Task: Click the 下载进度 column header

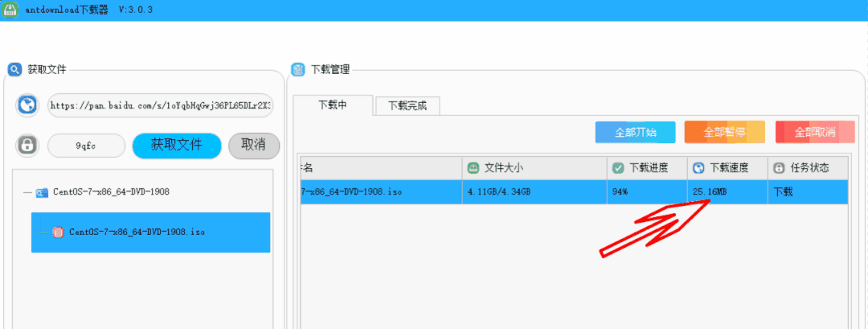Action: click(x=647, y=168)
